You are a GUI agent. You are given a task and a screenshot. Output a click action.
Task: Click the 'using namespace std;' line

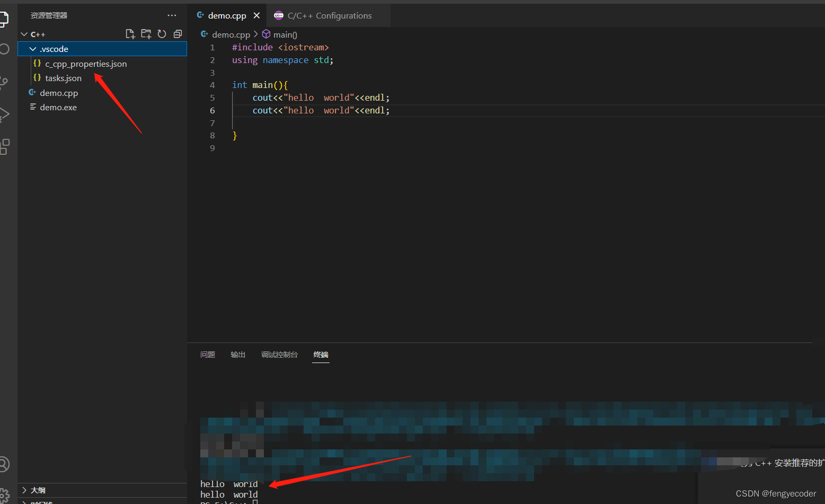pyautogui.click(x=283, y=60)
